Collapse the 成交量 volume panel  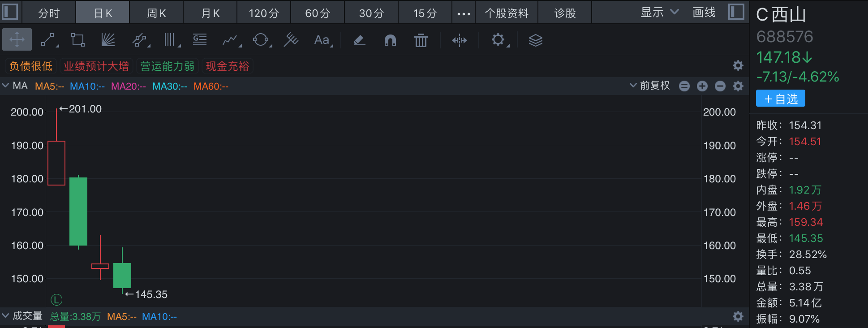click(5, 316)
